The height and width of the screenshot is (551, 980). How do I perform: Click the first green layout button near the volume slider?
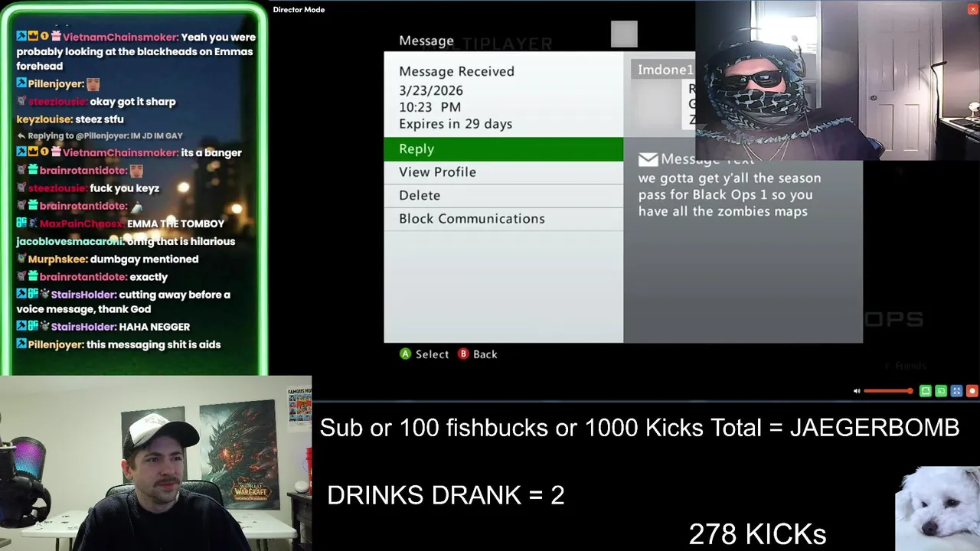coord(925,391)
